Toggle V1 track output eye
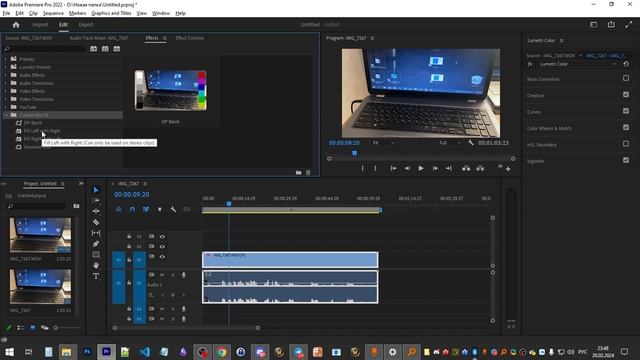The width and height of the screenshot is (640, 360). [162, 257]
